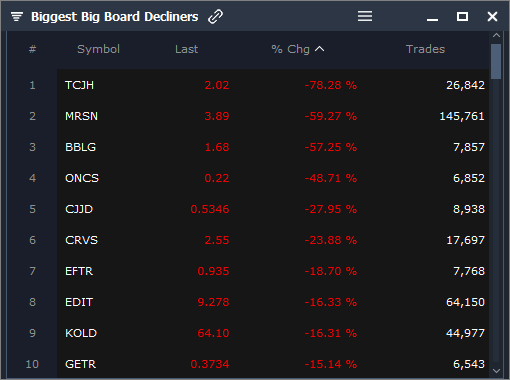The width and height of the screenshot is (510, 380).
Task: Click the # column header
Action: click(x=32, y=49)
